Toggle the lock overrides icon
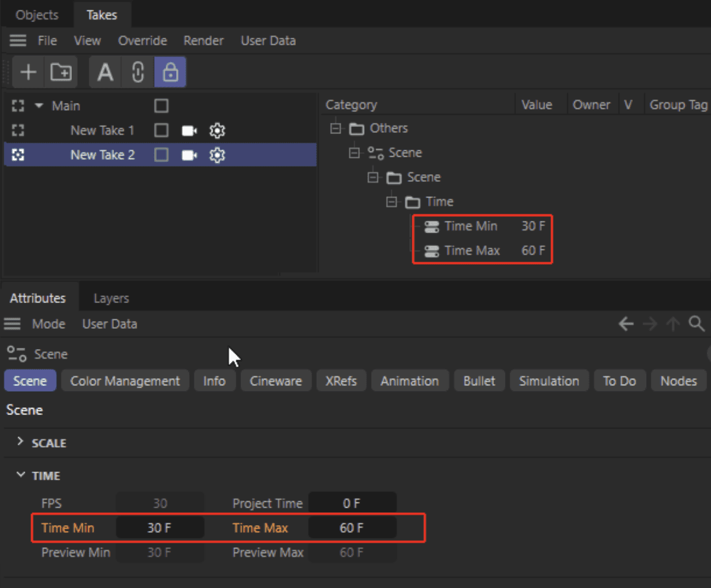 tap(170, 72)
